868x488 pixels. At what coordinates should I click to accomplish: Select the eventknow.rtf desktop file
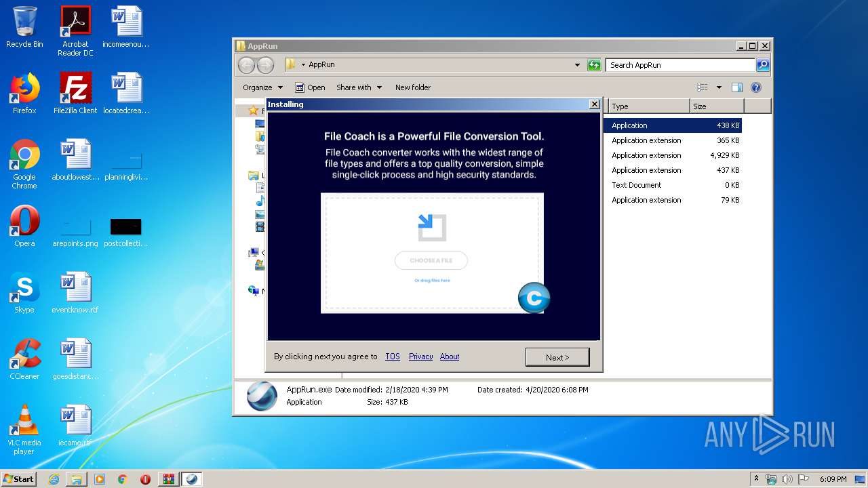click(x=75, y=293)
